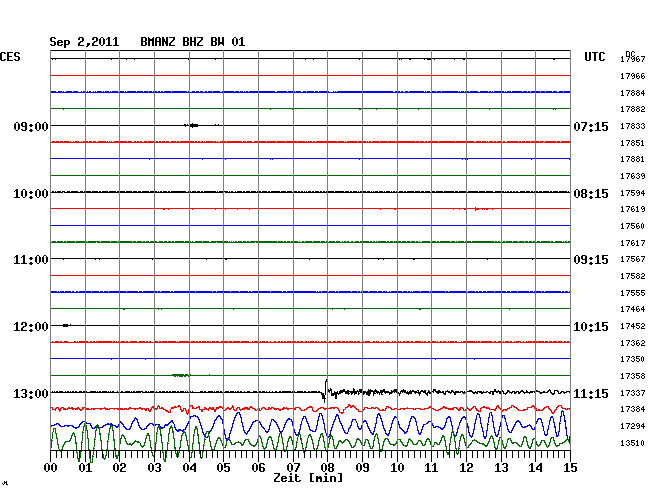
Task: Click the '07:15' UTC time label
Action: coord(591,126)
